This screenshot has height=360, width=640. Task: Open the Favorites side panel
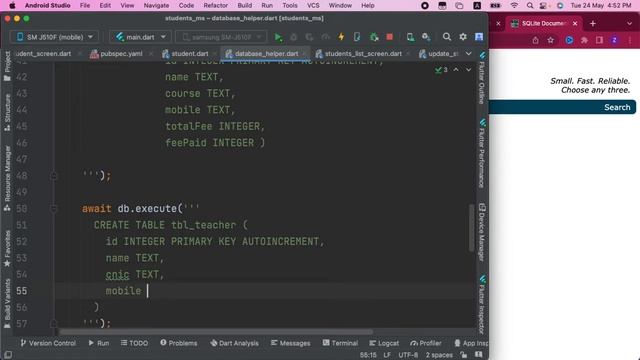pos(7,249)
